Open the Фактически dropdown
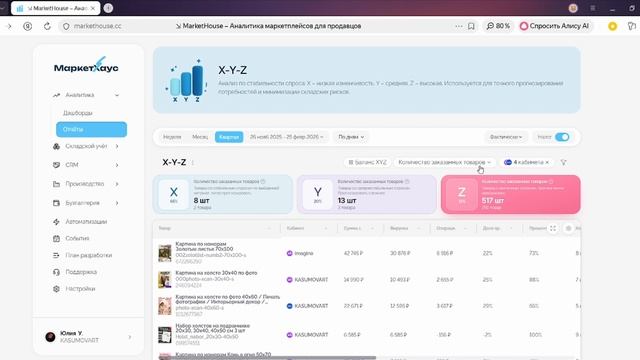Viewport: 640px width, 360px height. (x=506, y=137)
